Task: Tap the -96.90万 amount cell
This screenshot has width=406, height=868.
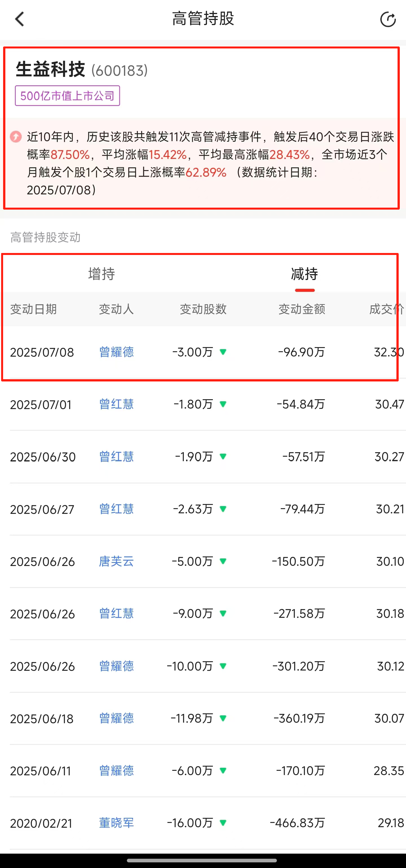Action: click(301, 352)
